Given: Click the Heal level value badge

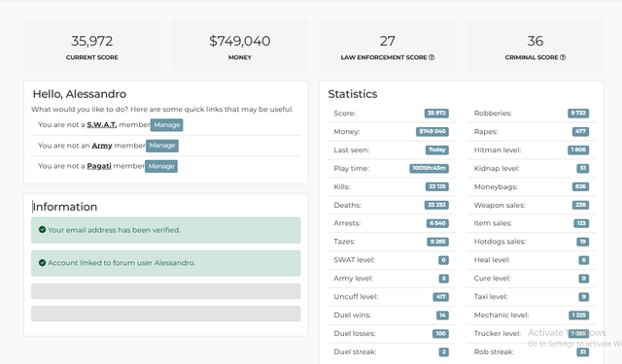Looking at the screenshot, I should pos(583,260).
